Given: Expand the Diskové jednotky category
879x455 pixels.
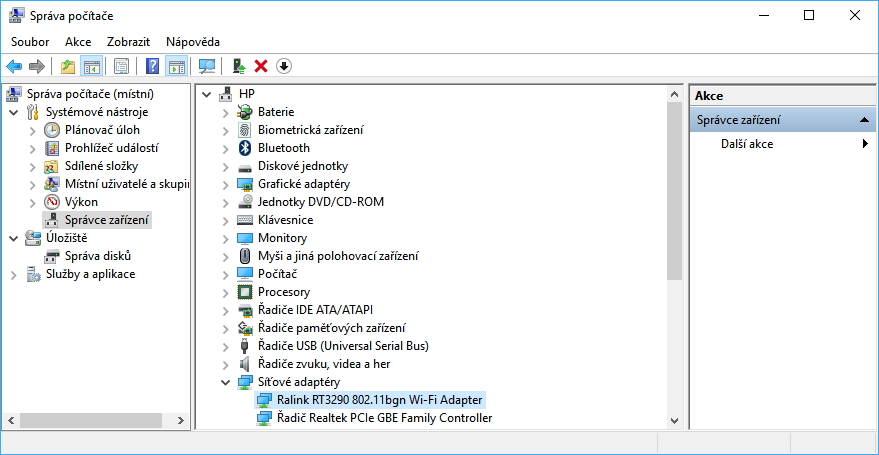Looking at the screenshot, I should coord(225,166).
